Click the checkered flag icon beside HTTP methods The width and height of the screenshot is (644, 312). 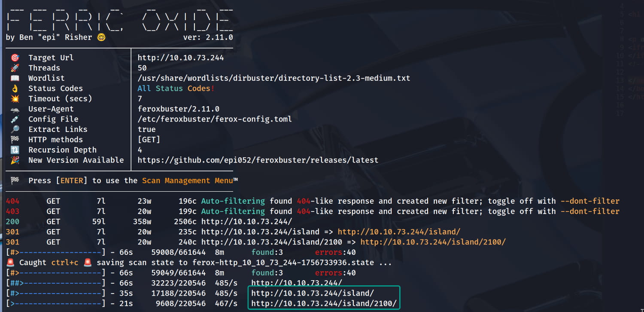(15, 140)
